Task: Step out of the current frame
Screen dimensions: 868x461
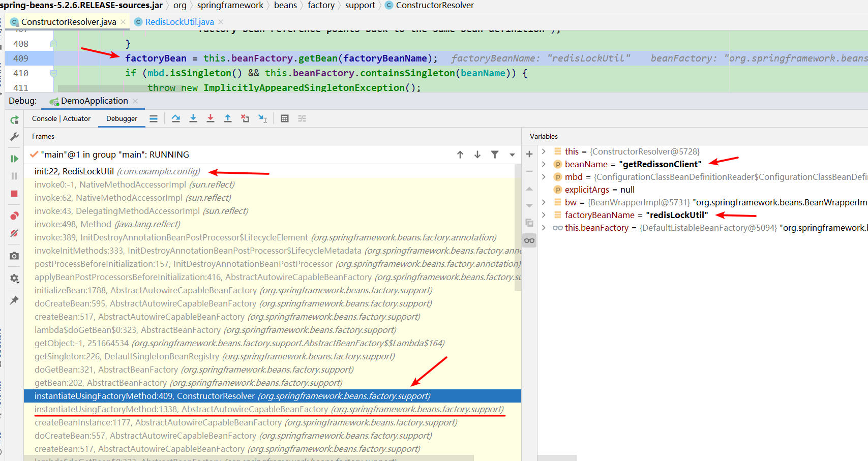Action: (228, 118)
